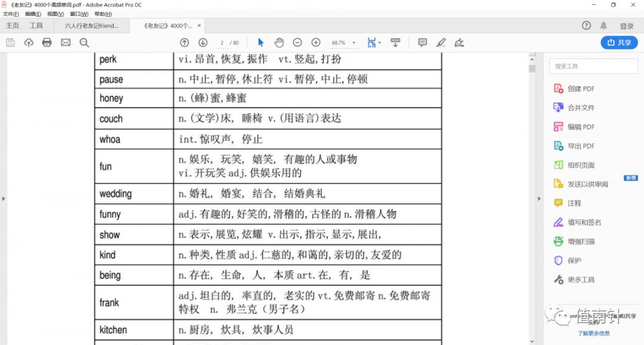This screenshot has height=345, width=644.
Task: Click the Save file icon
Action: (10, 43)
